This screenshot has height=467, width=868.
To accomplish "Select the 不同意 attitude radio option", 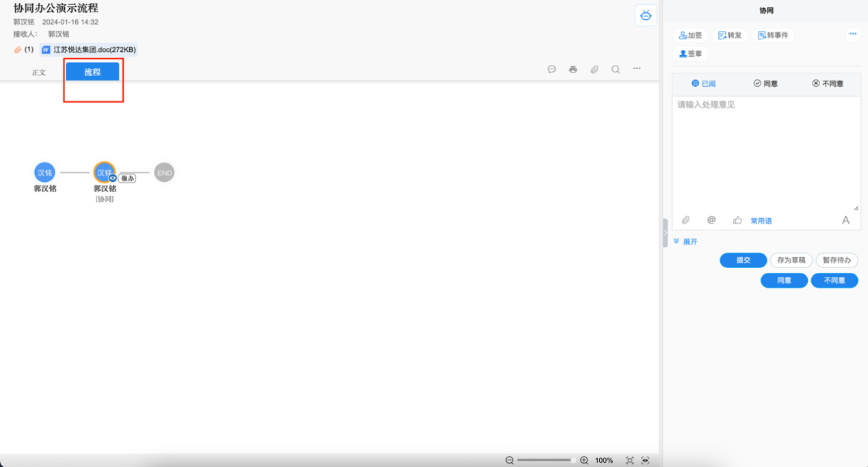I will tap(828, 83).
